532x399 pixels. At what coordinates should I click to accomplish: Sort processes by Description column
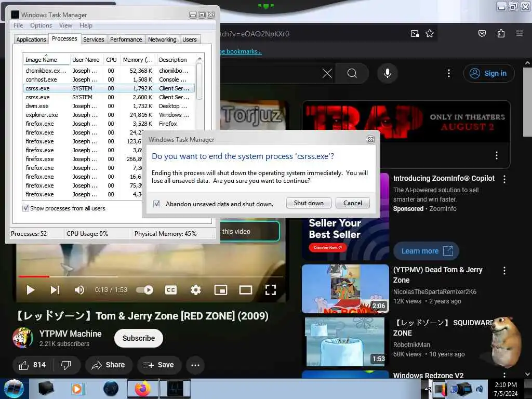pyautogui.click(x=176, y=60)
